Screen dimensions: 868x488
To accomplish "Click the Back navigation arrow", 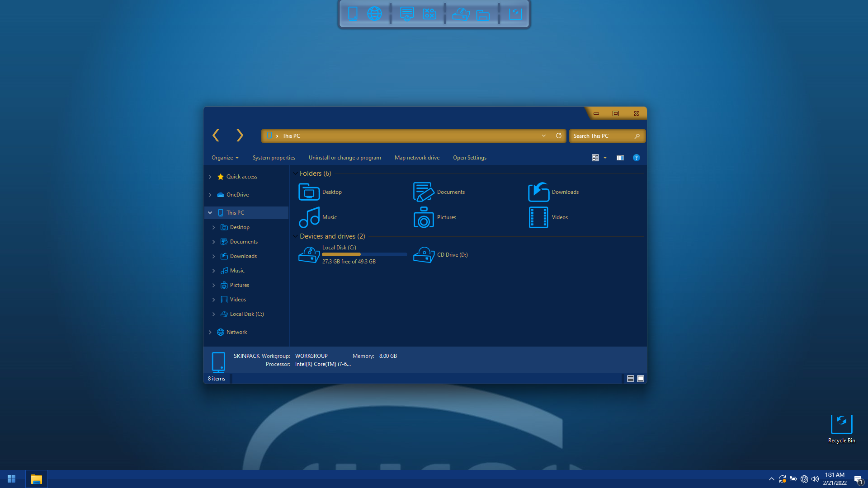I will pyautogui.click(x=216, y=135).
